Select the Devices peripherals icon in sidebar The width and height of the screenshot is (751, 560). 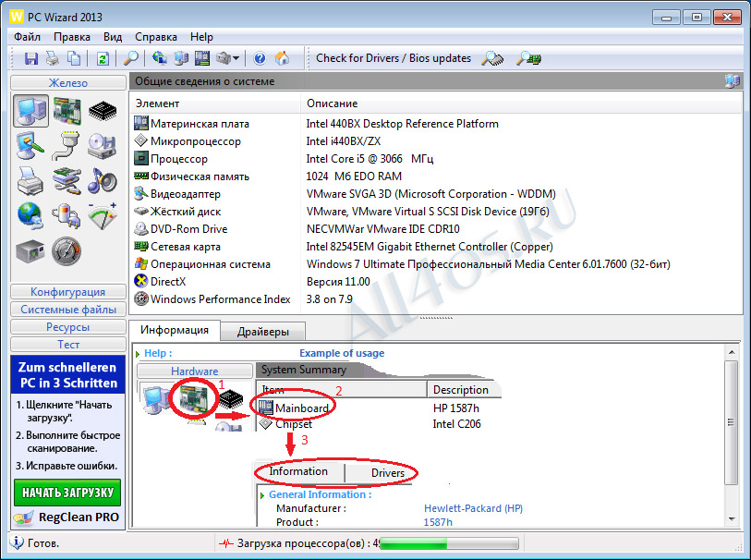[x=67, y=180]
